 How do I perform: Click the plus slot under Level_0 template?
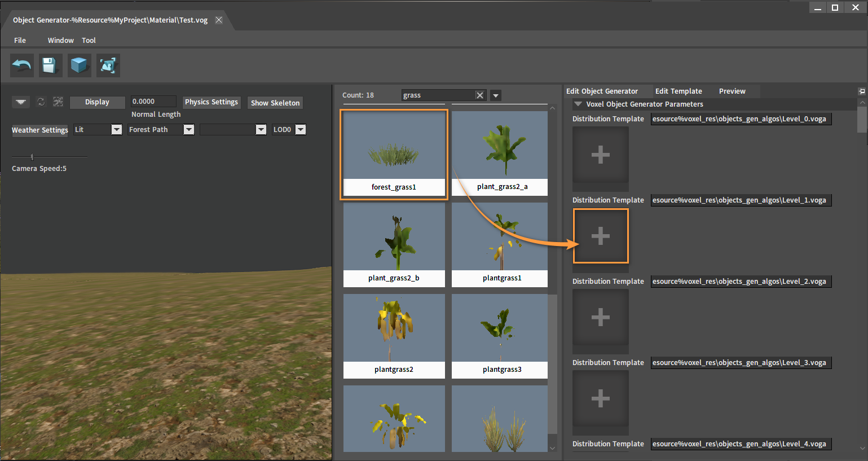600,155
